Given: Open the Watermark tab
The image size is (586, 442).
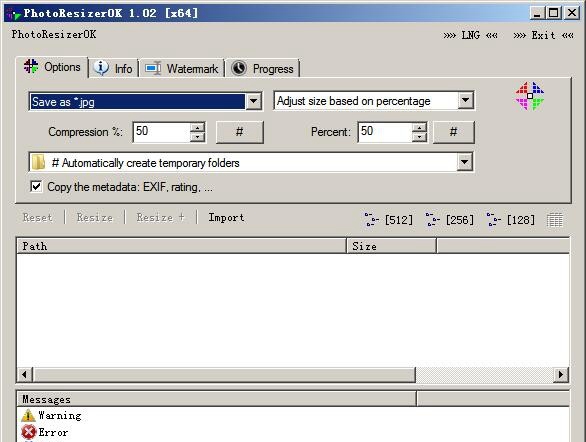Looking at the screenshot, I should 182,69.
